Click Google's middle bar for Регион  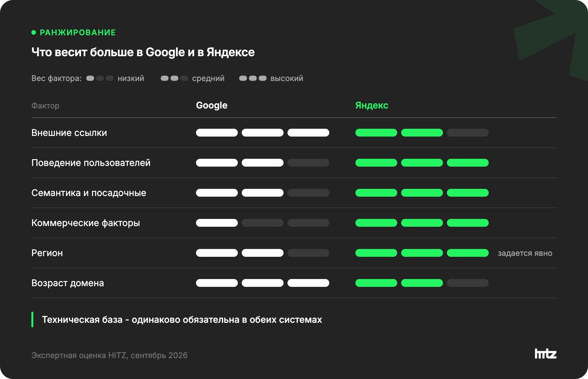tap(263, 253)
